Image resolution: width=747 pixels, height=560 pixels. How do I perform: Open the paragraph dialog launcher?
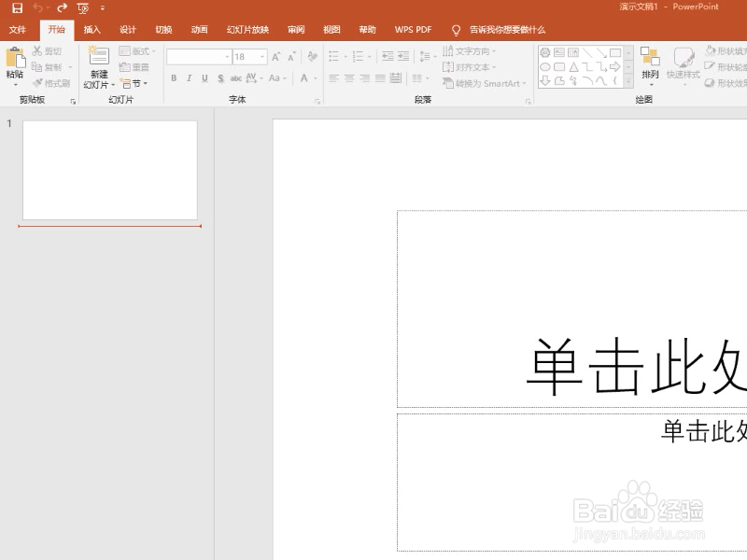(x=528, y=102)
